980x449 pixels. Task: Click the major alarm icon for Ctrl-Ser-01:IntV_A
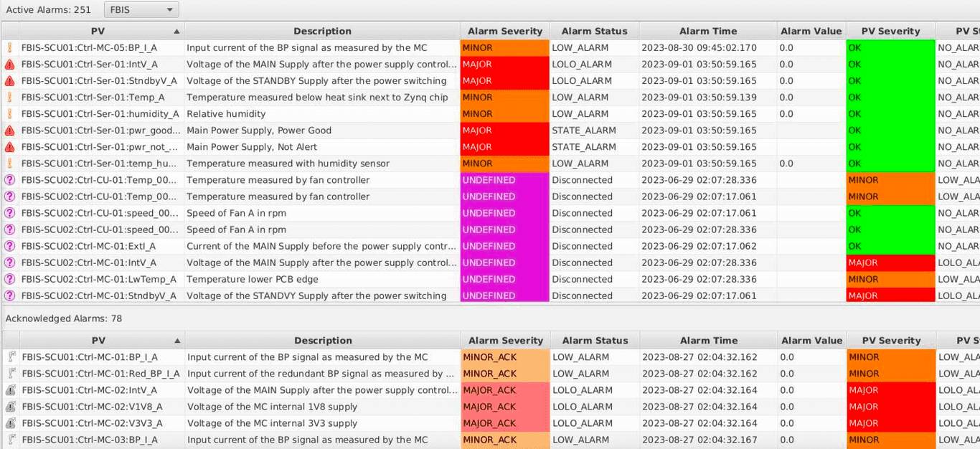click(10, 65)
